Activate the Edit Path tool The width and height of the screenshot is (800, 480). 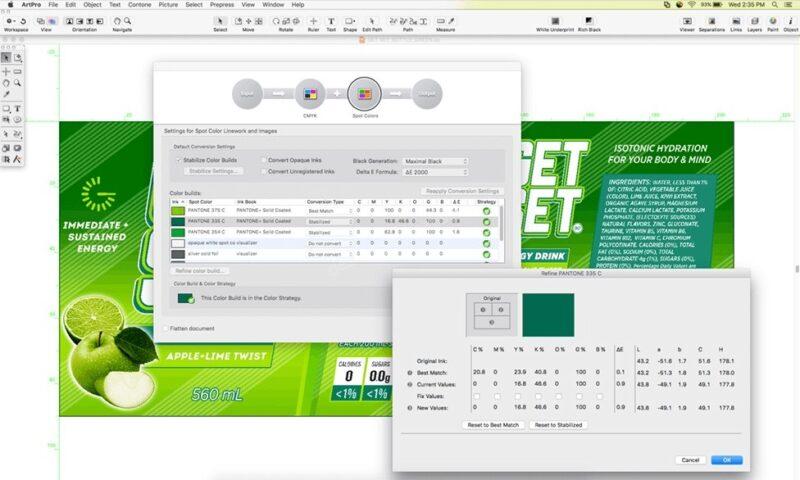click(372, 21)
